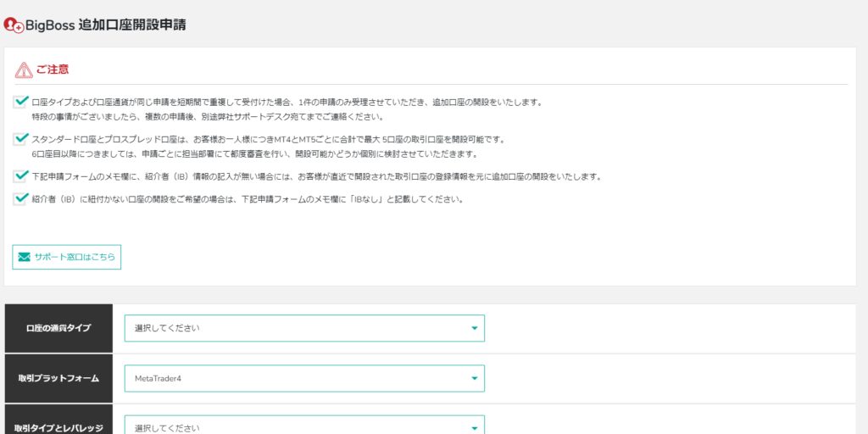868x434 pixels.
Task: Click the line starting 6口座目以降につきましては
Action: pyautogui.click(x=254, y=154)
